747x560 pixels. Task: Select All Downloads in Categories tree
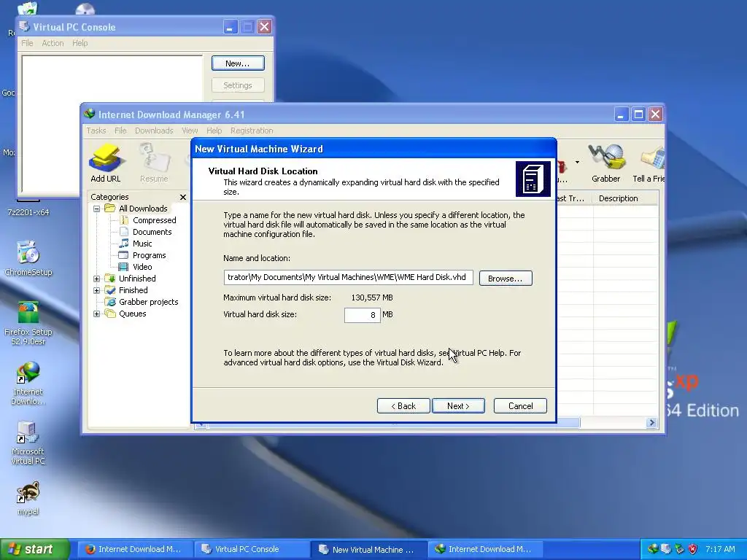click(143, 209)
